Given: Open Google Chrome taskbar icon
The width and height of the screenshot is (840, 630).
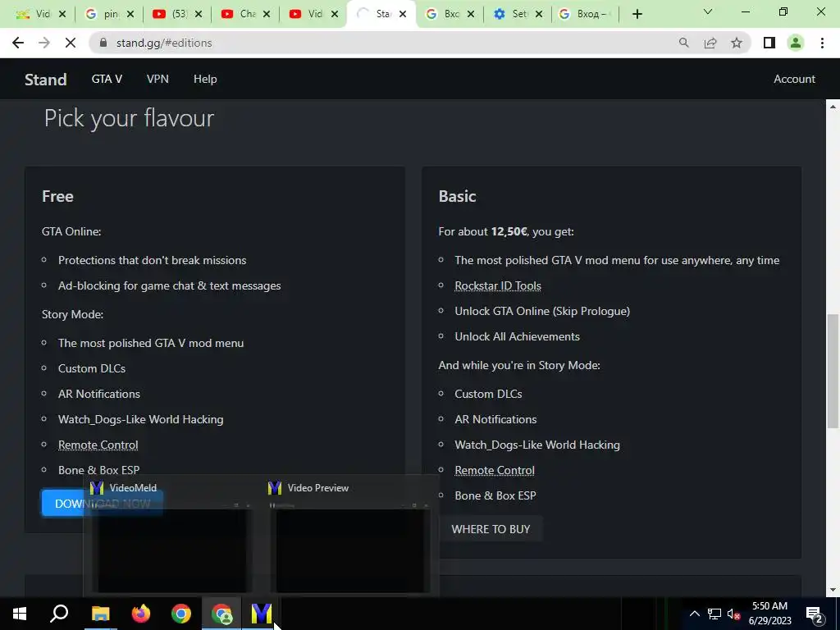Looking at the screenshot, I should (x=181, y=614).
